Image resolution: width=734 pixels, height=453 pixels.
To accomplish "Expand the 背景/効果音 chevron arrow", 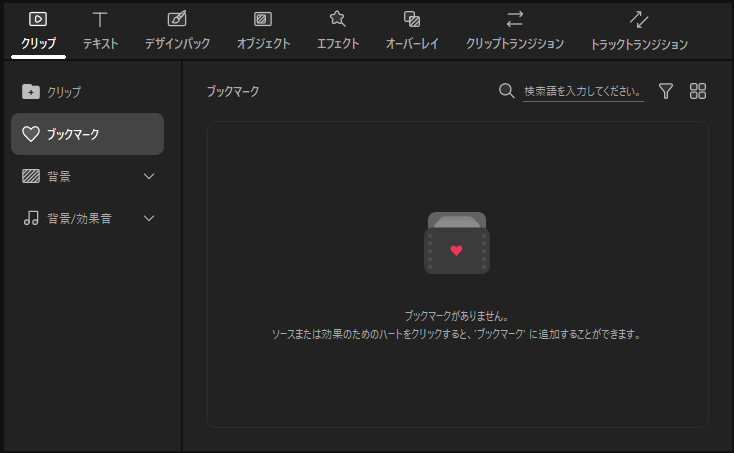I will 150,218.
